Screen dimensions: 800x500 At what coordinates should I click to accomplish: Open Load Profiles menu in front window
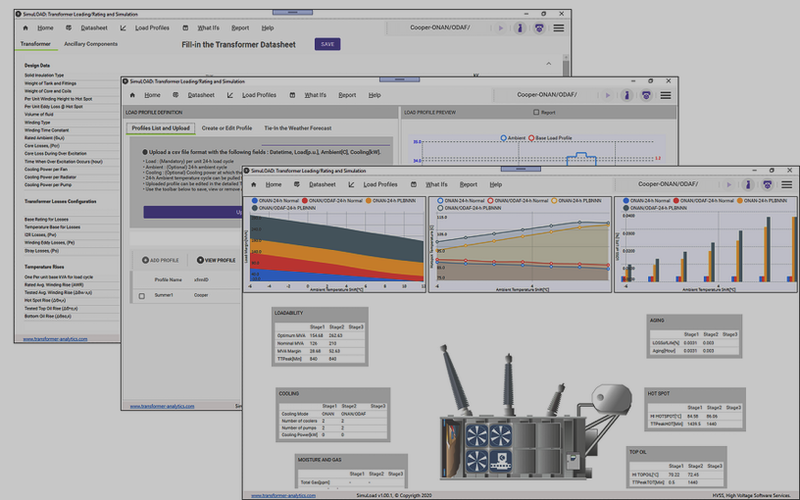[x=380, y=185]
